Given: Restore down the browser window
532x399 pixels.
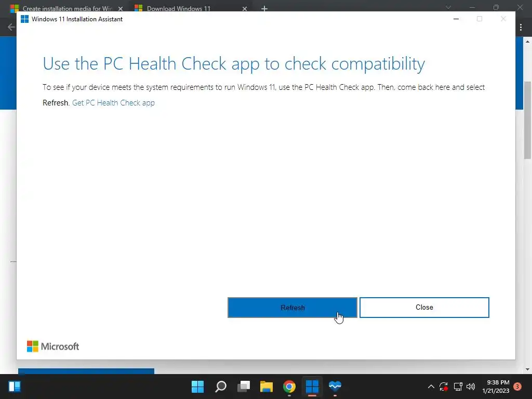Looking at the screenshot, I should click(x=496, y=7).
